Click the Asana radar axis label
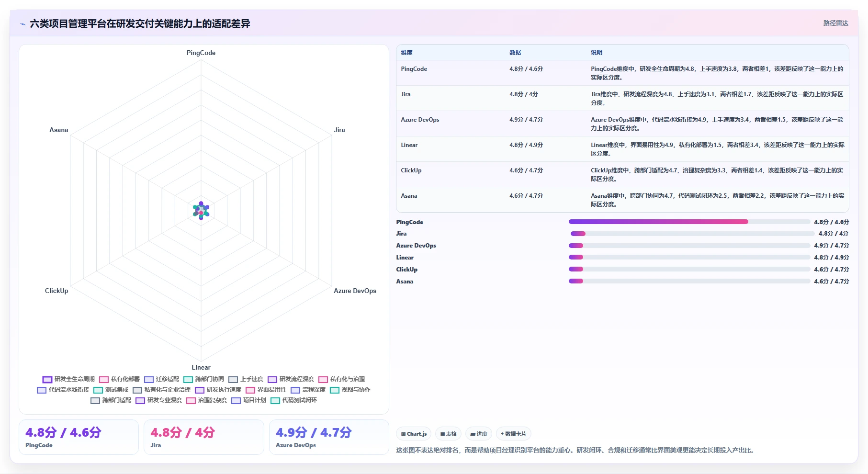 point(59,130)
